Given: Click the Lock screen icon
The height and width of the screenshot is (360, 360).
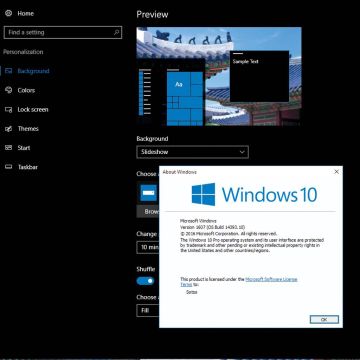Looking at the screenshot, I should [x=9, y=109].
